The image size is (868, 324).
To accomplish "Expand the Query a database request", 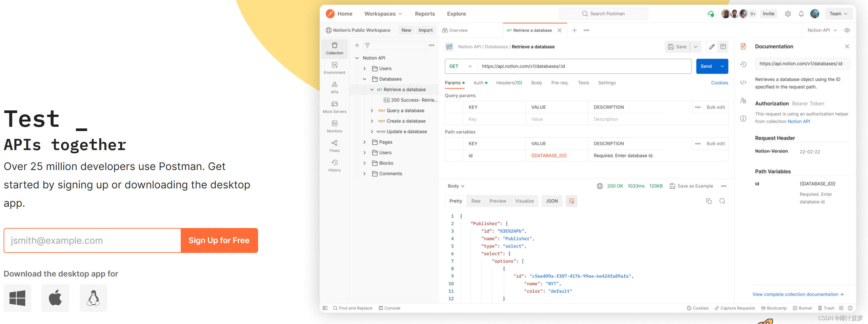I will (372, 110).
